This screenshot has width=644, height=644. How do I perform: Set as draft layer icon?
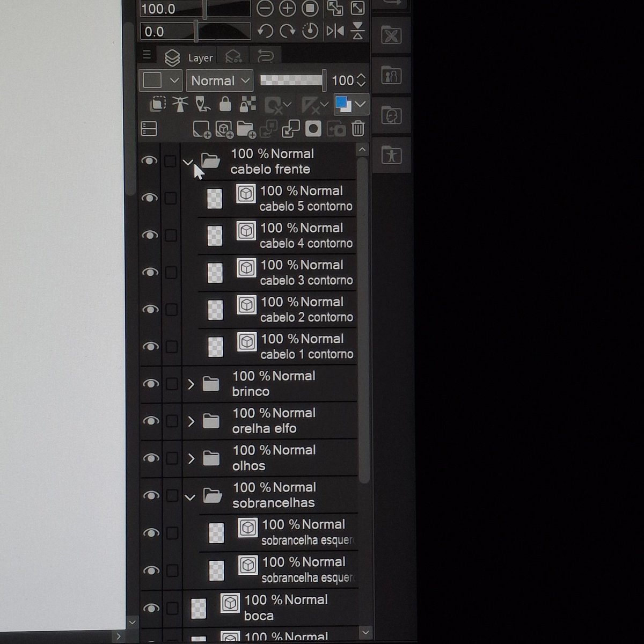(x=202, y=104)
